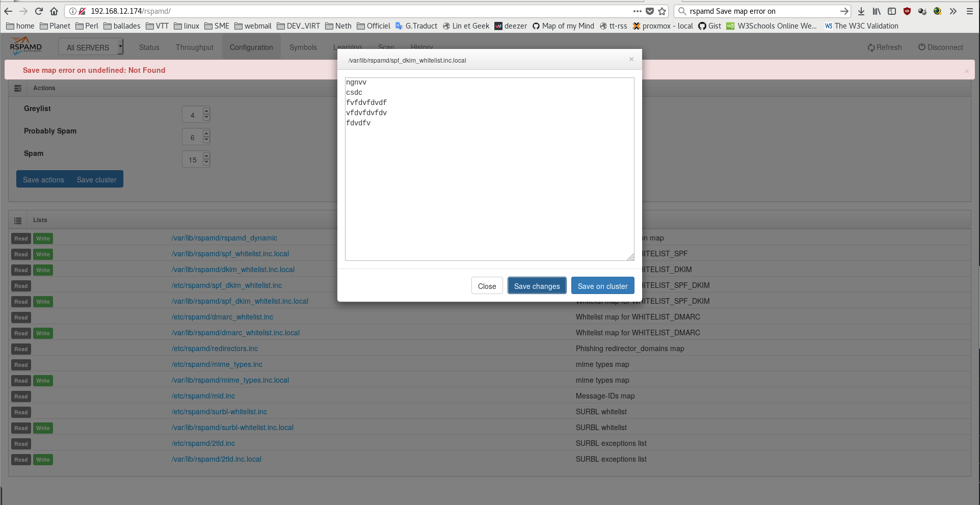980x505 pixels.
Task: Go to the Symbols tab
Action: tap(303, 47)
